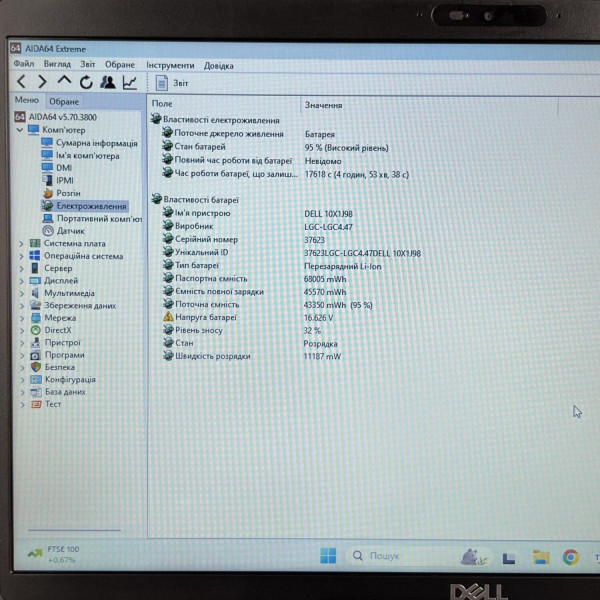Refresh the AIDA64 page

pyautogui.click(x=86, y=82)
